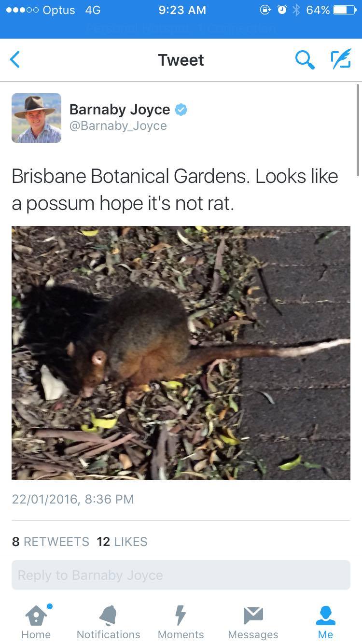Open the Notifications bell icon
The width and height of the screenshot is (362, 644).
click(x=108, y=615)
